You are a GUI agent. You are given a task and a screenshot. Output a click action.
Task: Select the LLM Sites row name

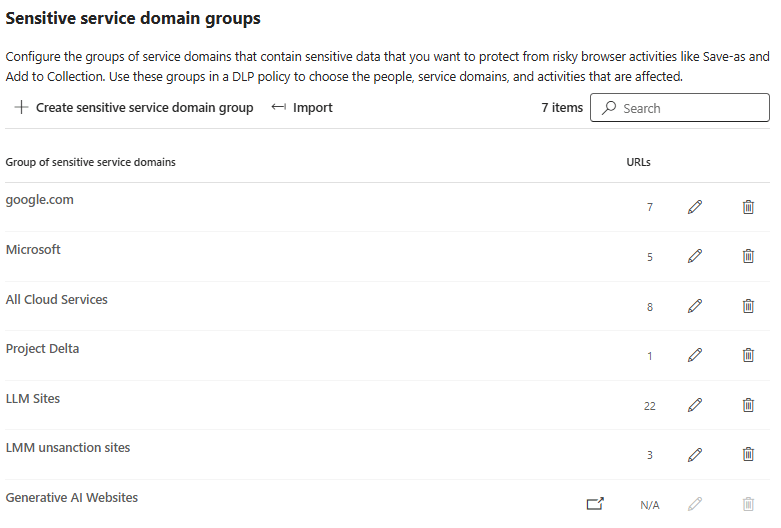click(33, 398)
